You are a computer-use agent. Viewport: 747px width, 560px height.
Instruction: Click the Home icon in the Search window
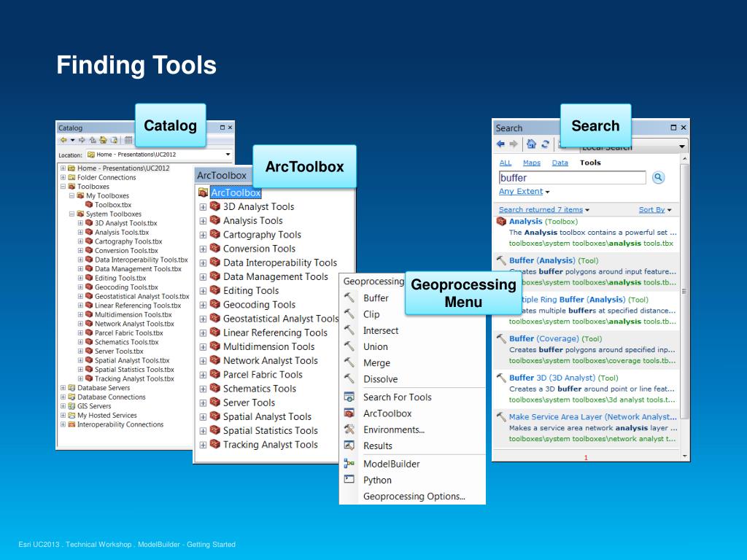click(x=531, y=144)
